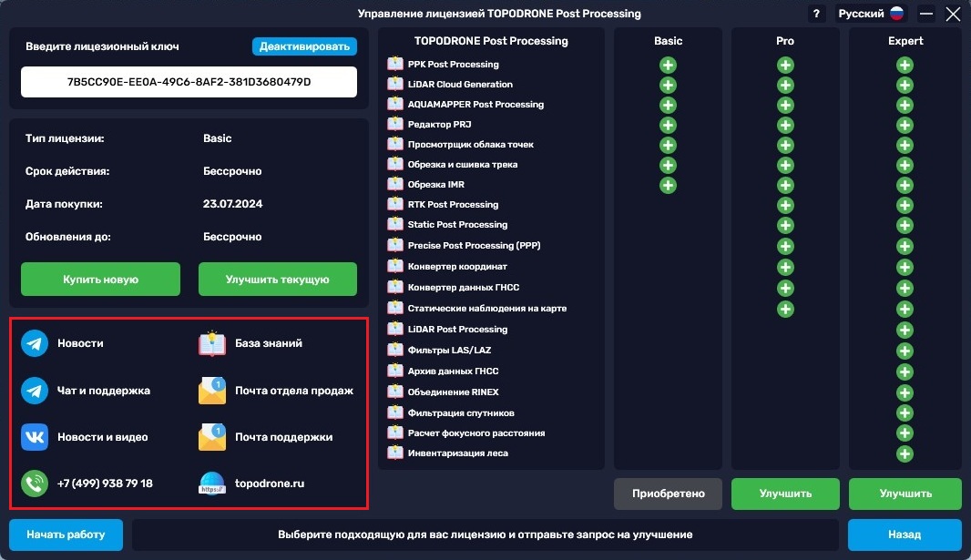Click the Объединение RINEX row label
Image resolution: width=971 pixels, height=560 pixels.
click(x=453, y=392)
